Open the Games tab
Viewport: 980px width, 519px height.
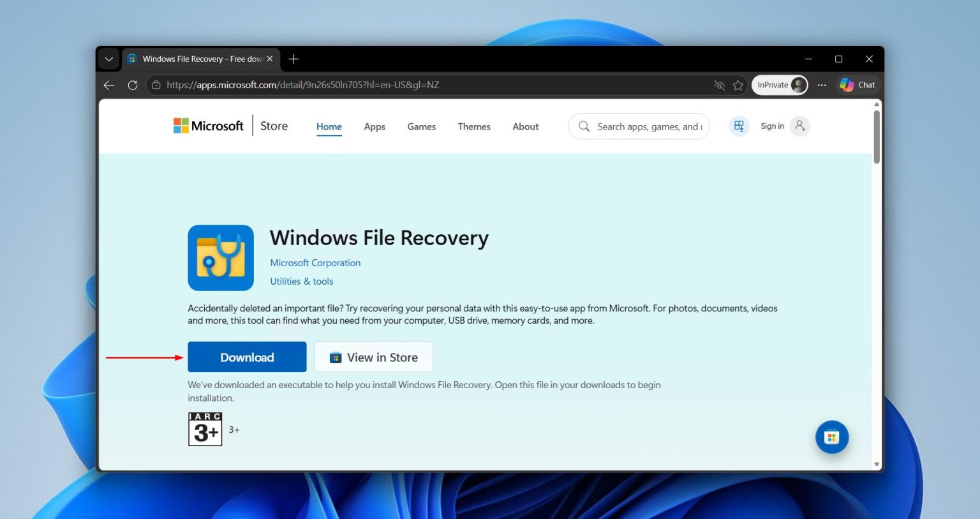coord(422,126)
